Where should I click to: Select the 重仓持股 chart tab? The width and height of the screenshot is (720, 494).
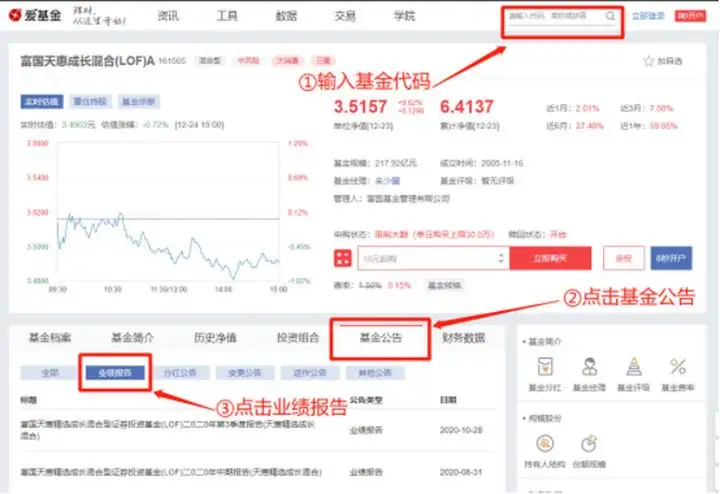90,101
